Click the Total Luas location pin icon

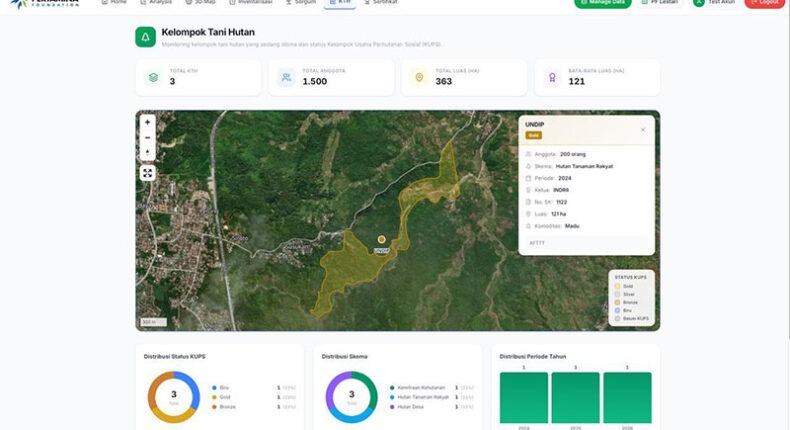(419, 78)
